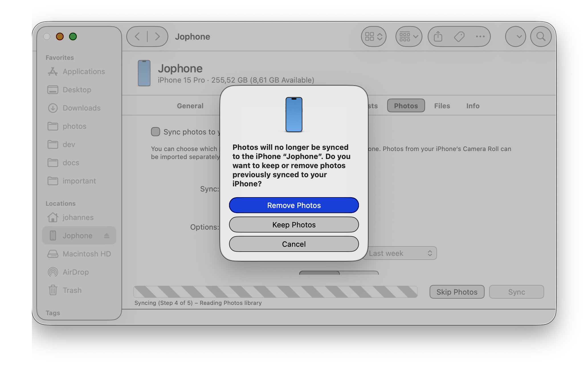Click the striped sync progress bar
The height and width of the screenshot is (367, 588).
(275, 292)
